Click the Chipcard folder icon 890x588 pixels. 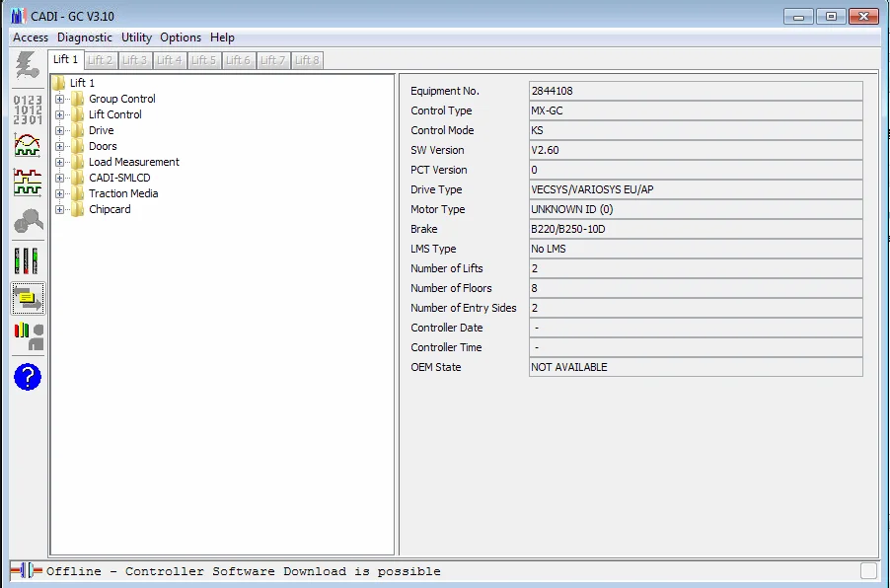(78, 209)
